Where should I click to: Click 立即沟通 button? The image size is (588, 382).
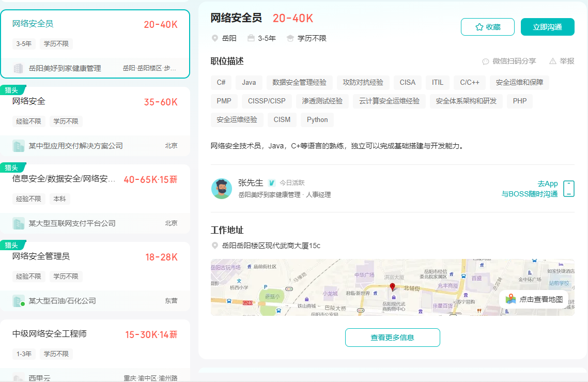(547, 27)
